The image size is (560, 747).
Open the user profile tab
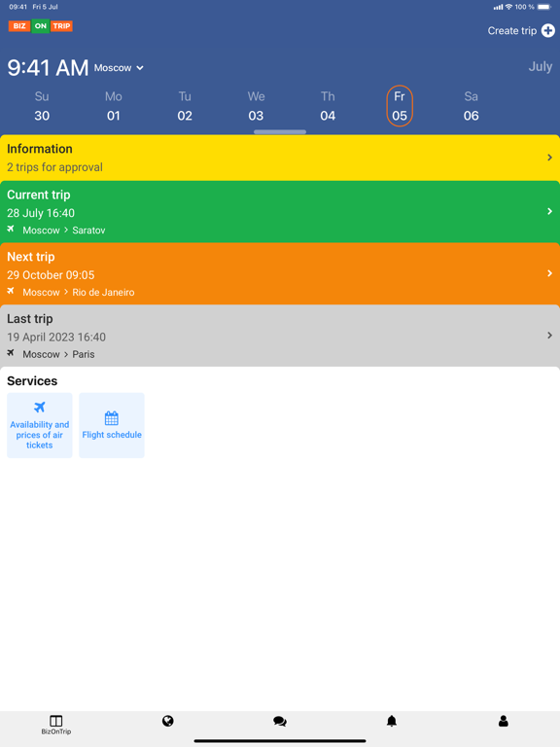504,721
